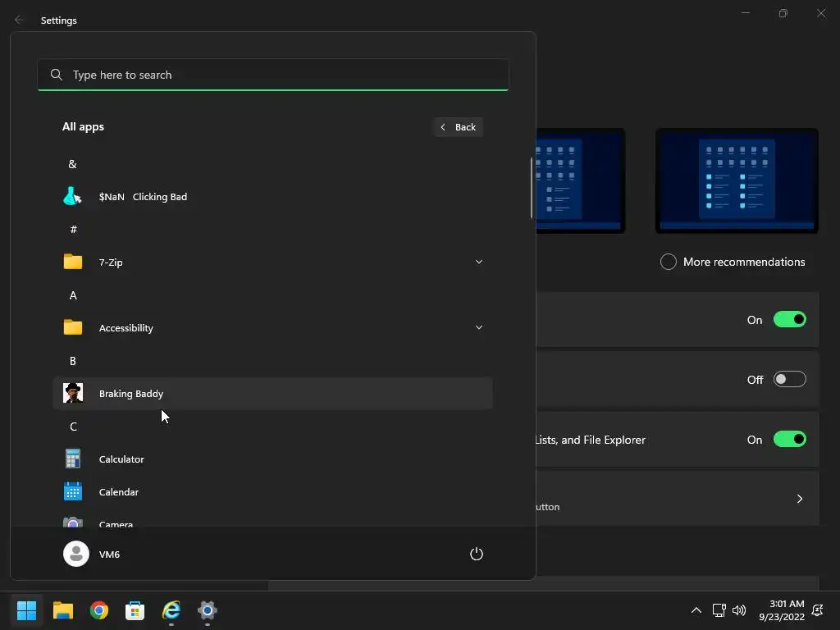Open the notification bell icon
Screen dimensions: 840x630
click(818, 610)
